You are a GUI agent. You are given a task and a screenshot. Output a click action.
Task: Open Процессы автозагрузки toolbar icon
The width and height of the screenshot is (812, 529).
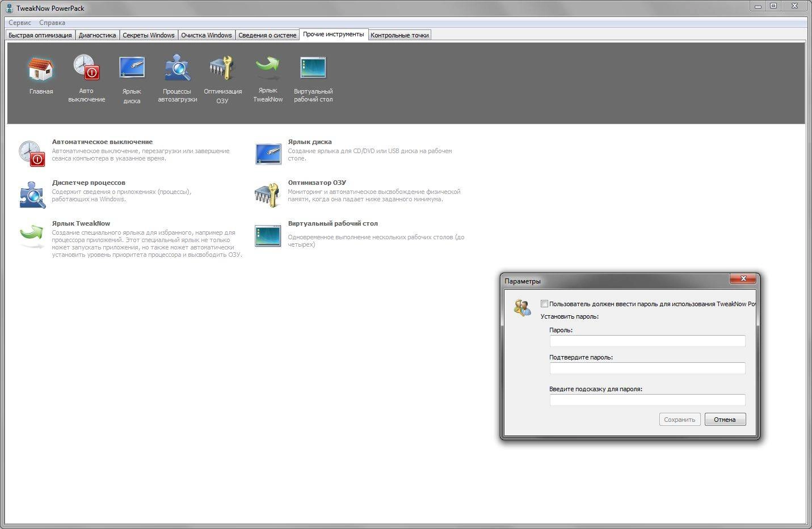click(x=177, y=68)
